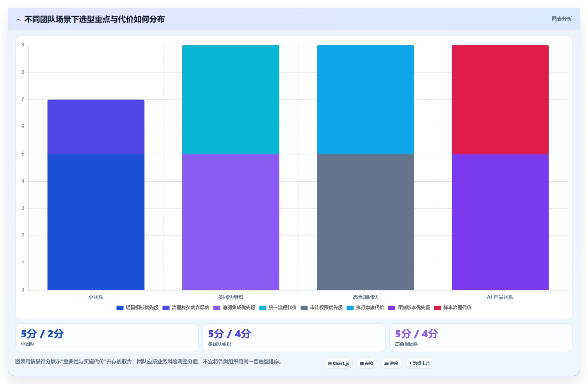
Task: Open the 5分 / 4分 高合规团队 stat card
Action: [x=481, y=338]
